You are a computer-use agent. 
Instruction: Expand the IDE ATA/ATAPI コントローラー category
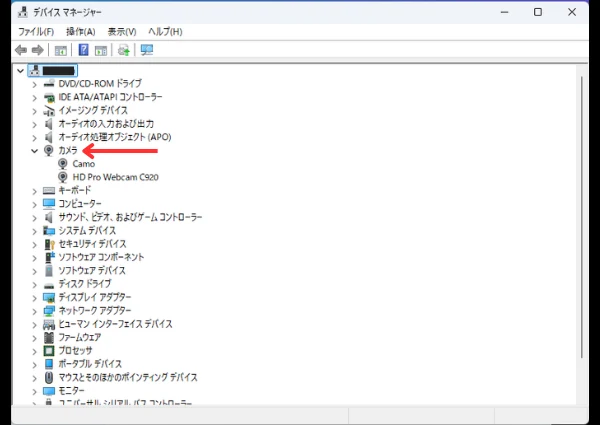tap(34, 98)
